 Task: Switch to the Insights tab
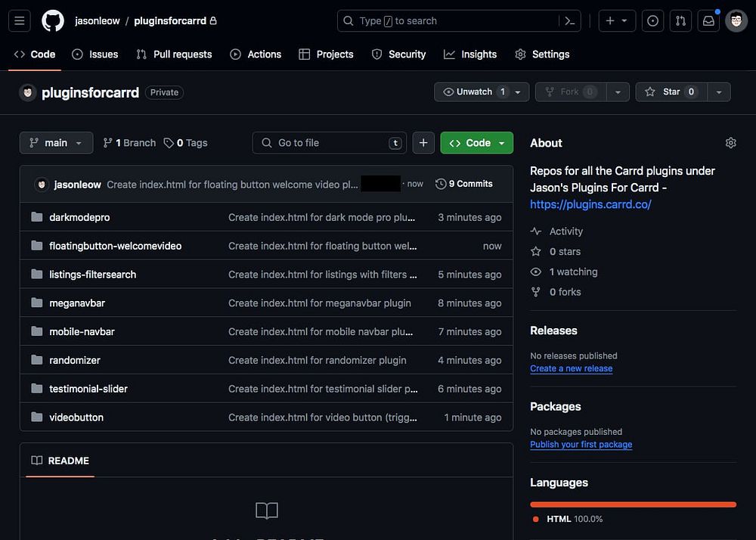point(470,54)
